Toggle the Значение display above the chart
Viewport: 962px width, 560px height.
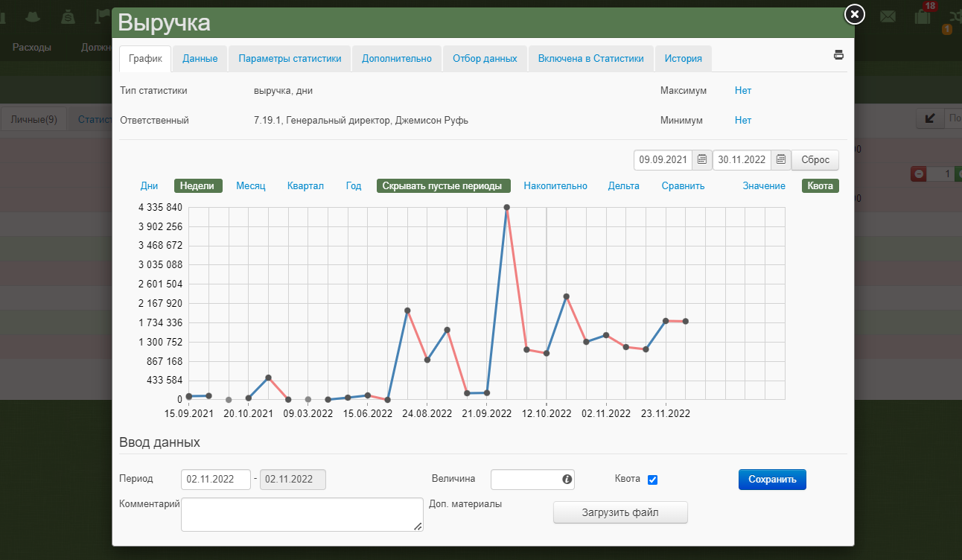[764, 186]
